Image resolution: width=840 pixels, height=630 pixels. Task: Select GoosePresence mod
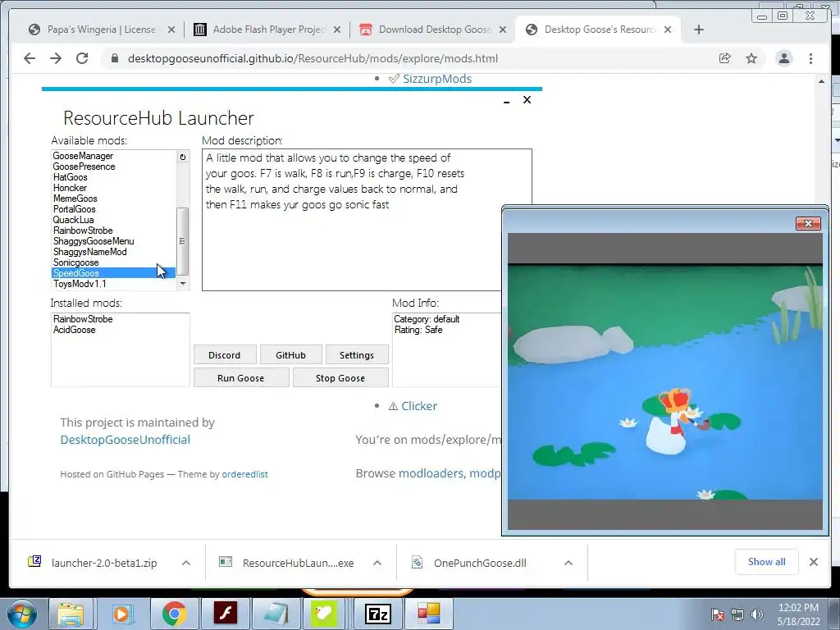84,167
